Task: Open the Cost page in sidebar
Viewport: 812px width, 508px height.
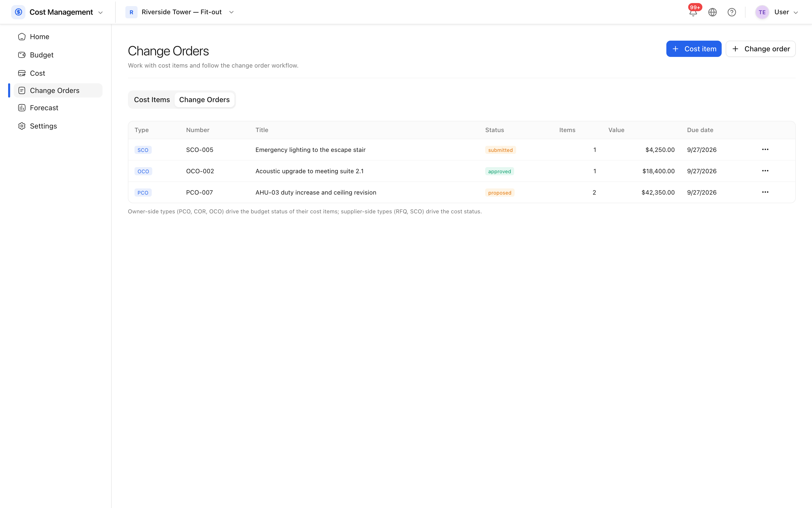Action: [x=58, y=73]
